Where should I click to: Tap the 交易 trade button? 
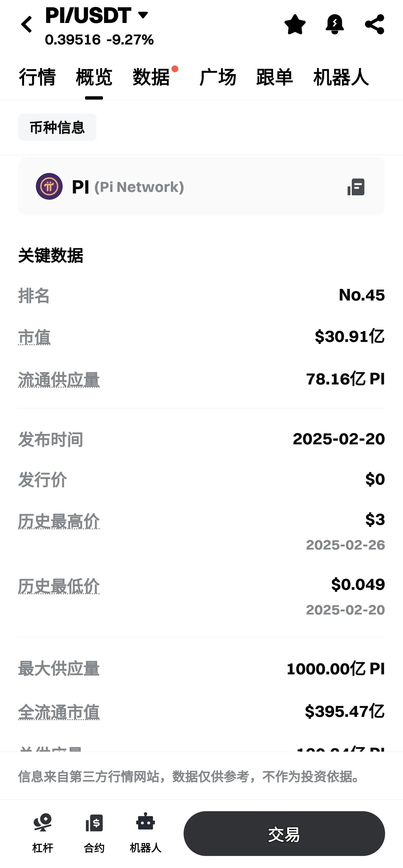284,833
